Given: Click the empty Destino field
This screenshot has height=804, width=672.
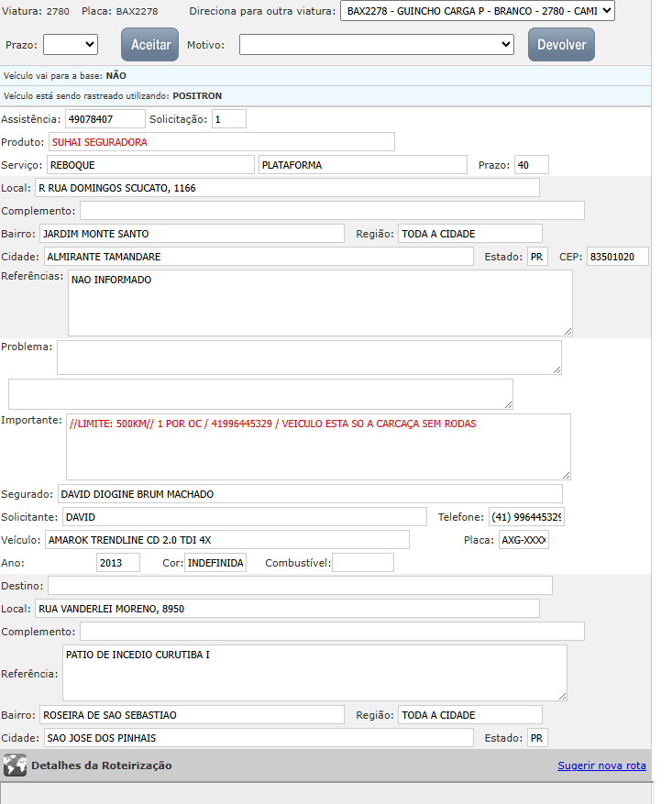Looking at the screenshot, I should point(300,586).
